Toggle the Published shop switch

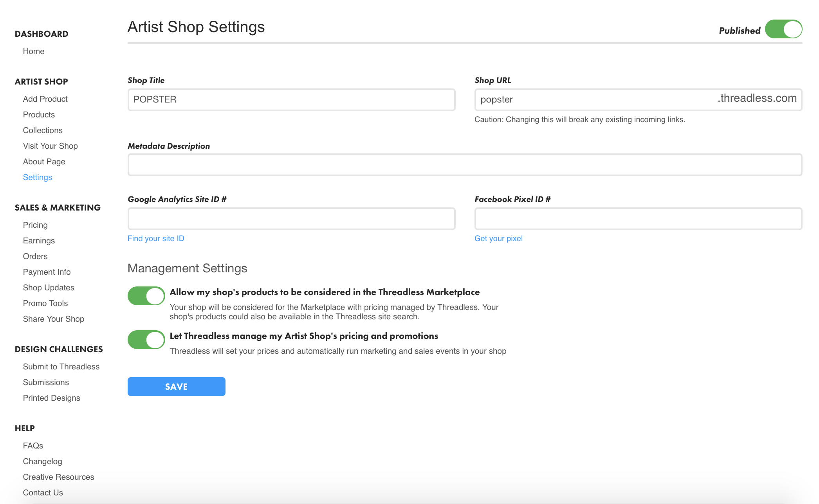pyautogui.click(x=783, y=29)
